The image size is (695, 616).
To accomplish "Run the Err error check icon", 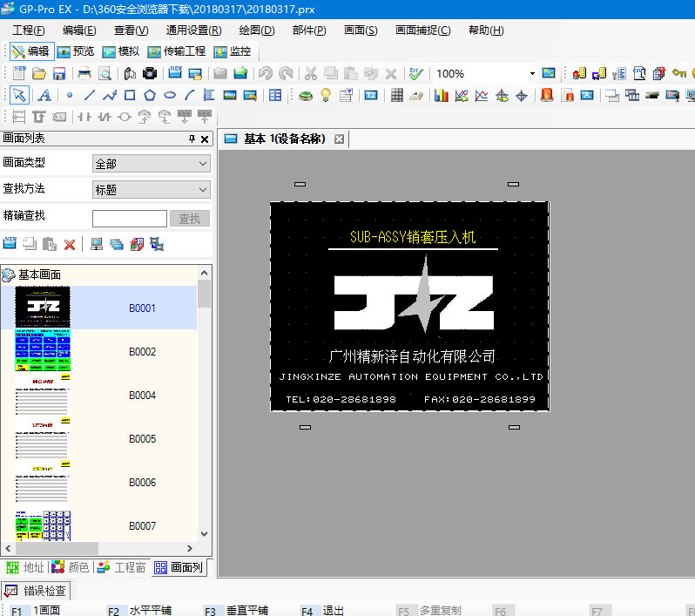I will (x=416, y=74).
